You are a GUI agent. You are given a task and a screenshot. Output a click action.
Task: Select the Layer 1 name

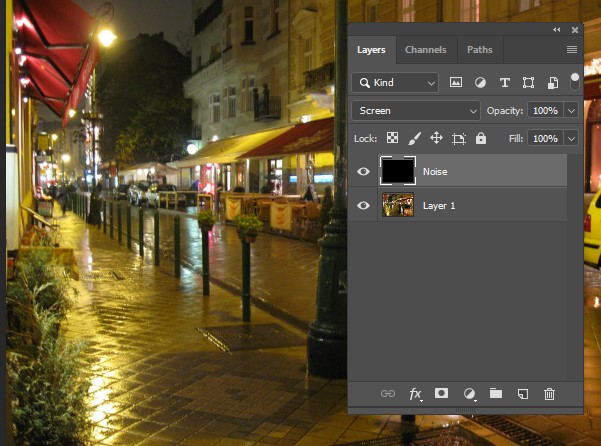pyautogui.click(x=438, y=206)
